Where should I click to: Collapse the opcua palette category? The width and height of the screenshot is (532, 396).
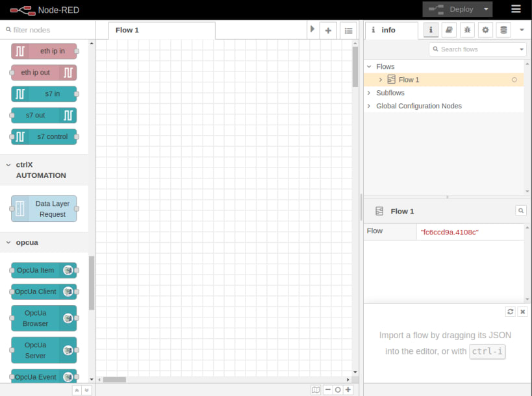(44, 243)
